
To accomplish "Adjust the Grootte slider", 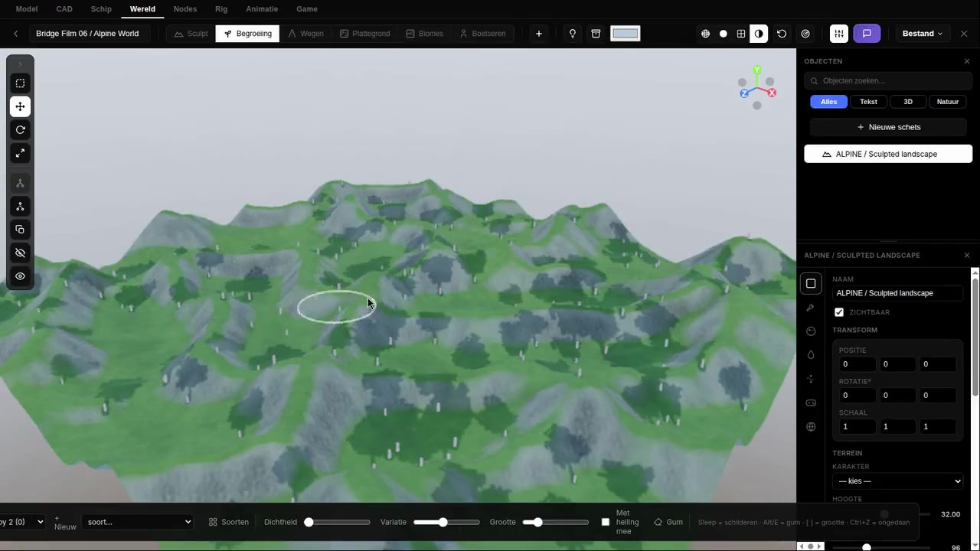I will [x=556, y=522].
